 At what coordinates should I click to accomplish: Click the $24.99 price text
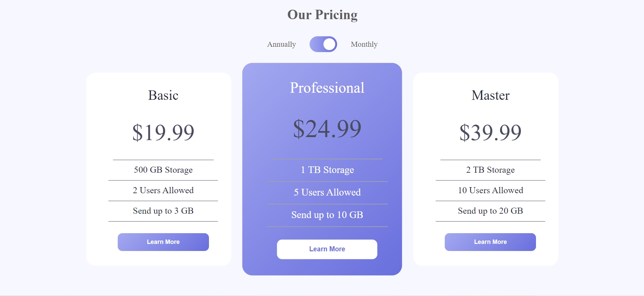pos(327,128)
